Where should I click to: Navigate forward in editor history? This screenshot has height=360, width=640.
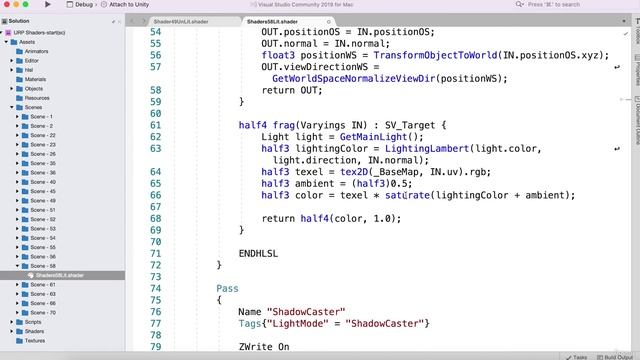143,21
